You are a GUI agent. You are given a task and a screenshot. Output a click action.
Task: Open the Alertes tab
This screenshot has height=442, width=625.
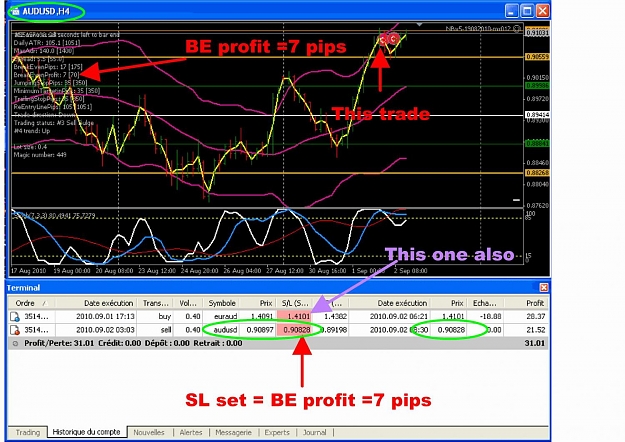click(191, 432)
